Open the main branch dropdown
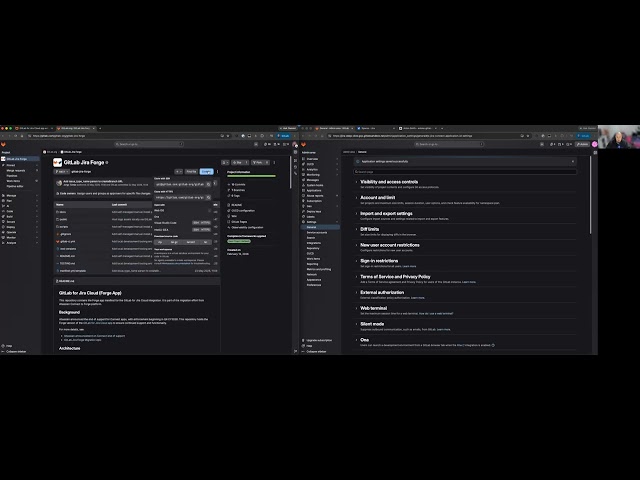The width and height of the screenshot is (640, 480). coord(61,172)
